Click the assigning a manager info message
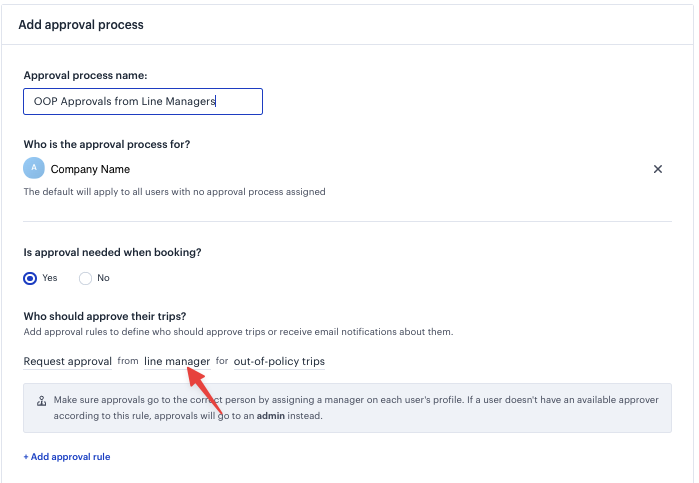699x483 pixels. 356,408
